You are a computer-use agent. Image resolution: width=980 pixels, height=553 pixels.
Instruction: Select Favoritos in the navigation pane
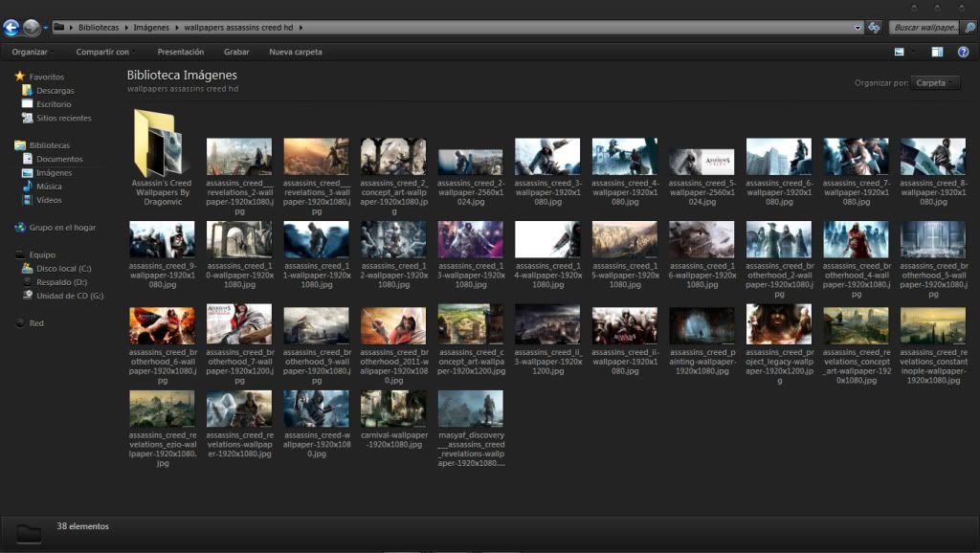click(46, 77)
